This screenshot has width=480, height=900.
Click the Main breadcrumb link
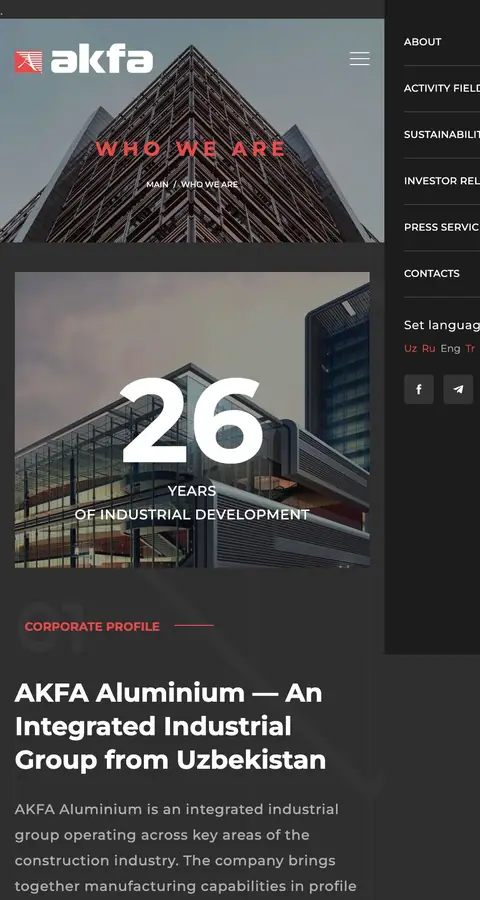coord(157,184)
